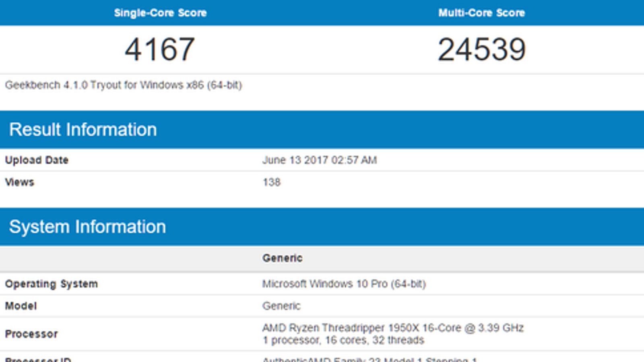Click the Processor row label
This screenshot has width=644, height=362.
(x=31, y=334)
